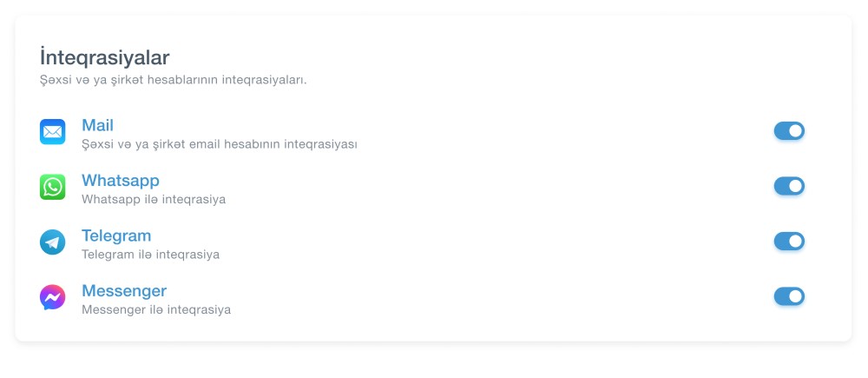Switch off the Messenger integration

click(789, 296)
